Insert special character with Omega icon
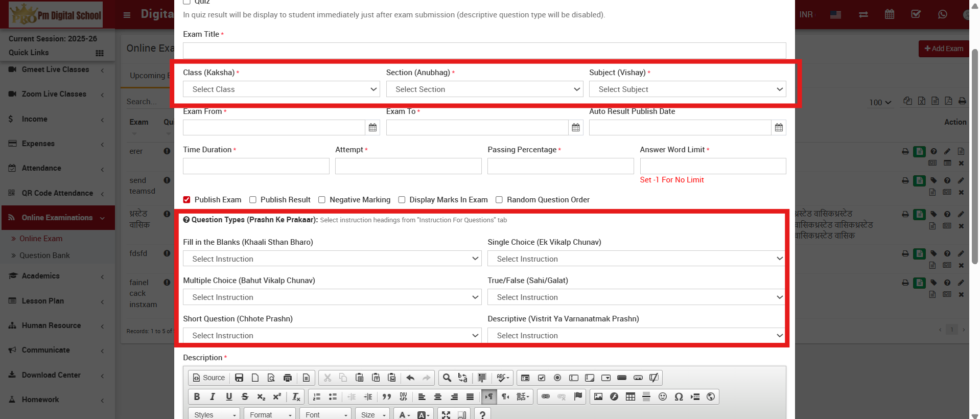The image size is (980, 419). tap(679, 397)
